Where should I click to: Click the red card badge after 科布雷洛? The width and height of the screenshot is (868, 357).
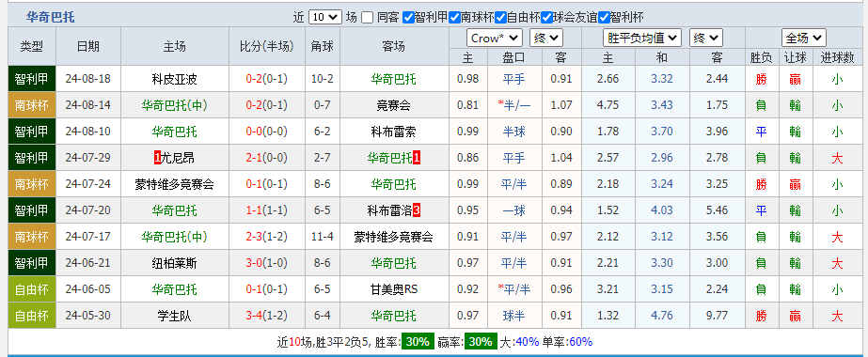[x=417, y=210]
